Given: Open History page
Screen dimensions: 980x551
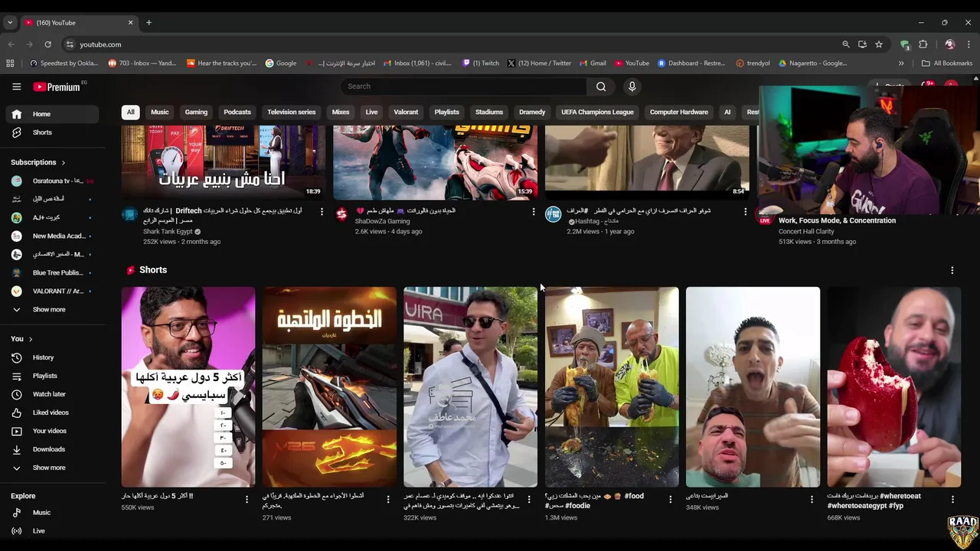Looking at the screenshot, I should click(51, 357).
